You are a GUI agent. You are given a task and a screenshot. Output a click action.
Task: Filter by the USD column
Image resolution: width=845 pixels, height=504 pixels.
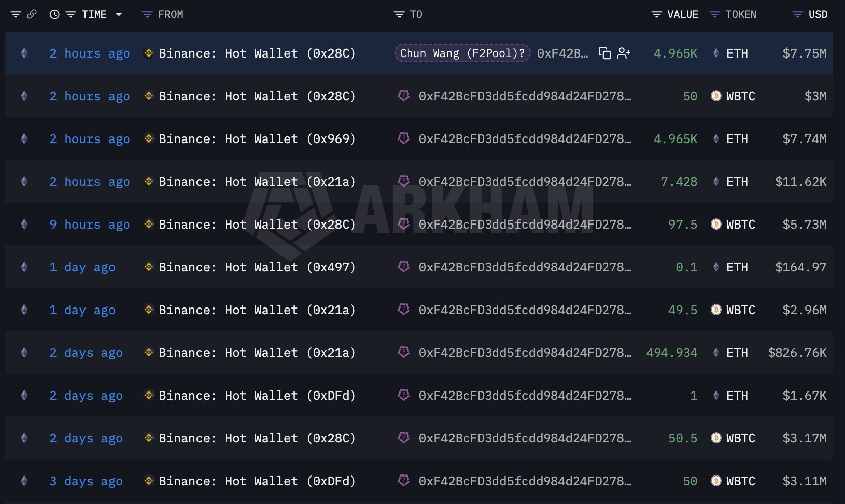tap(798, 15)
